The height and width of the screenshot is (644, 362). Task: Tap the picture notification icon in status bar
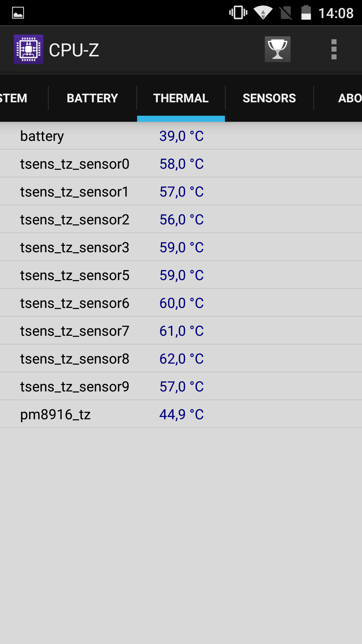[18, 13]
